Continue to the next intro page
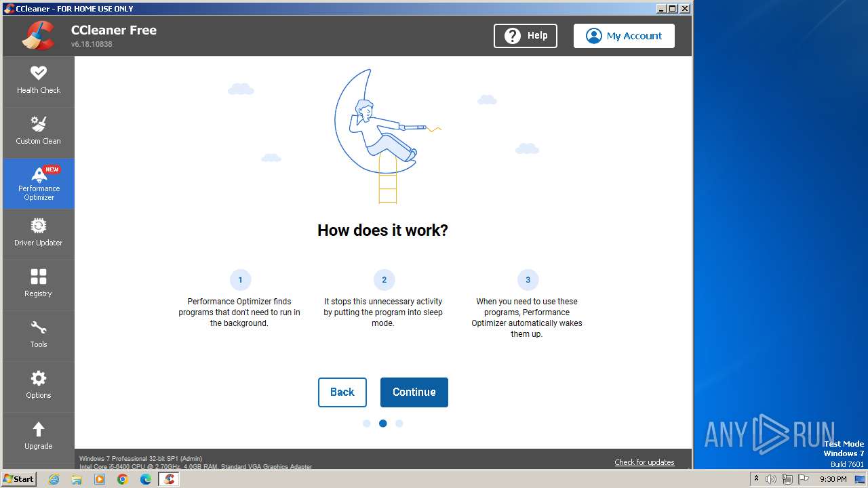Image resolution: width=868 pixels, height=488 pixels. [414, 392]
